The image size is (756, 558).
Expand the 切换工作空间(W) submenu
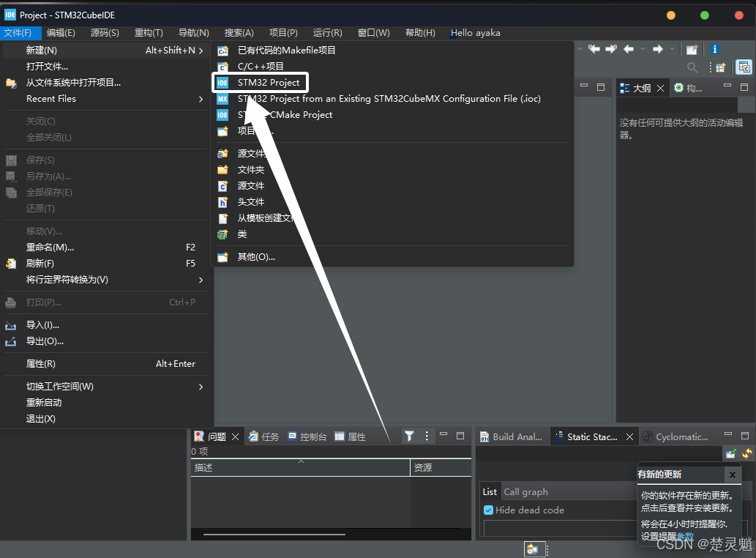click(201, 387)
